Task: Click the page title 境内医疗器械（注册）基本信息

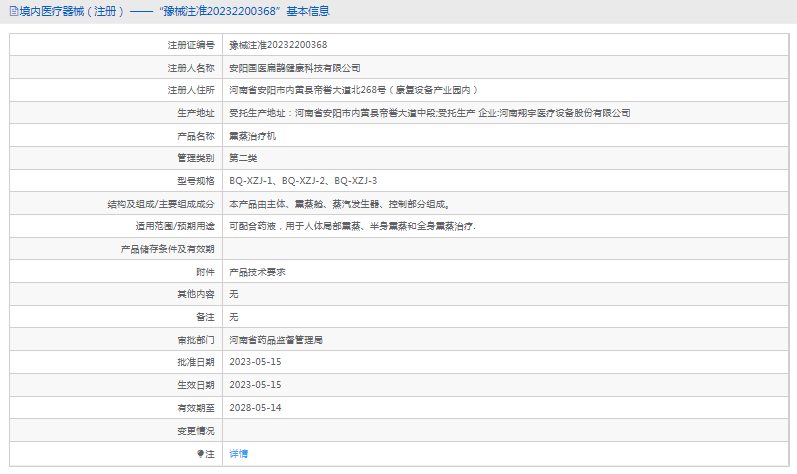Action: coord(175,11)
